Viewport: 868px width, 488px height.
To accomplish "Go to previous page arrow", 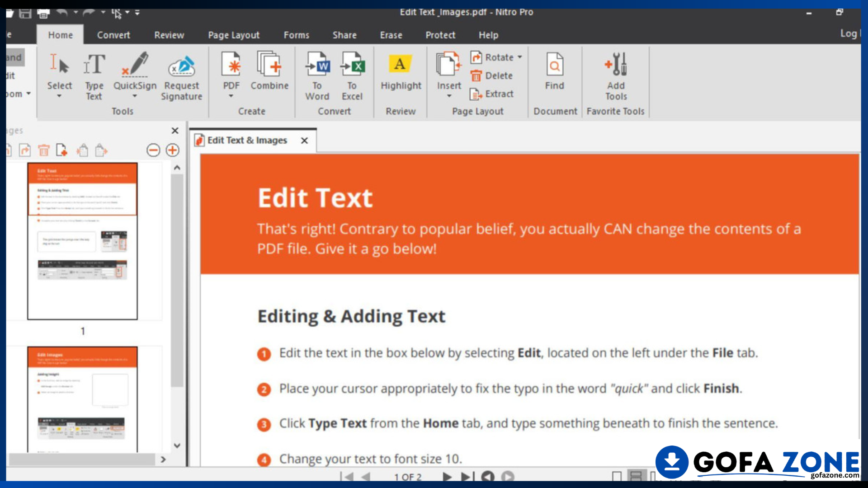I will (366, 477).
